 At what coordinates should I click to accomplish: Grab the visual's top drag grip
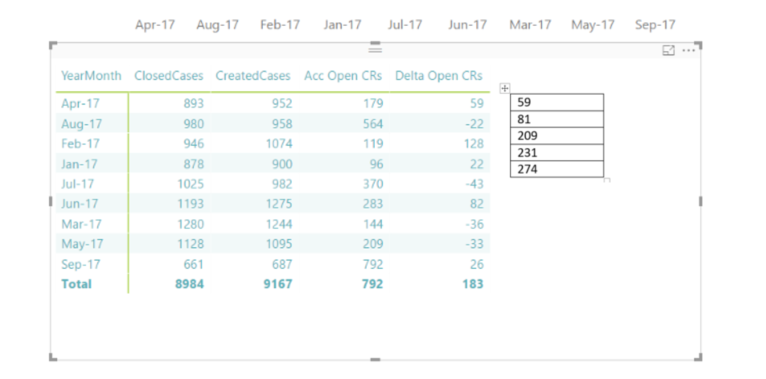pos(375,50)
